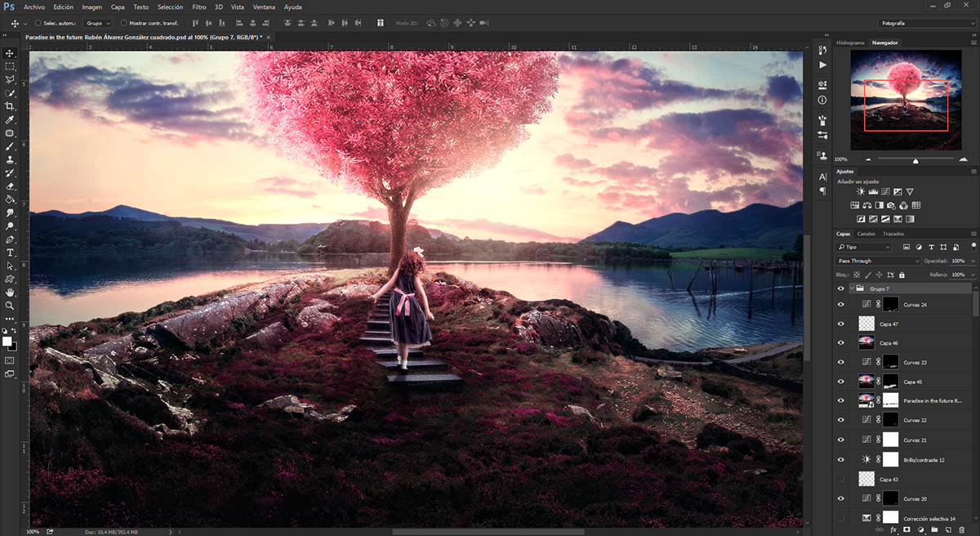Select the Clone Stamp tool
The height and width of the screenshot is (536, 980).
(x=10, y=159)
